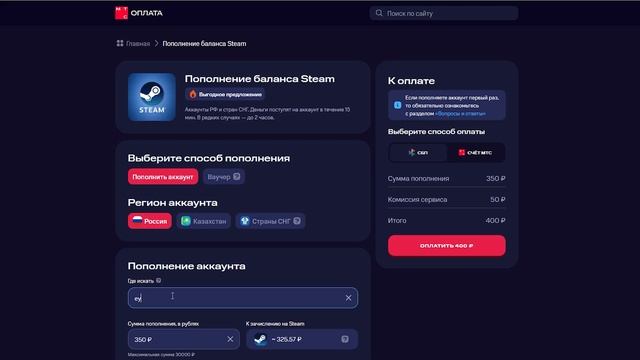
Task: Click the flame icon in offer badge
Action: pyautogui.click(x=193, y=94)
